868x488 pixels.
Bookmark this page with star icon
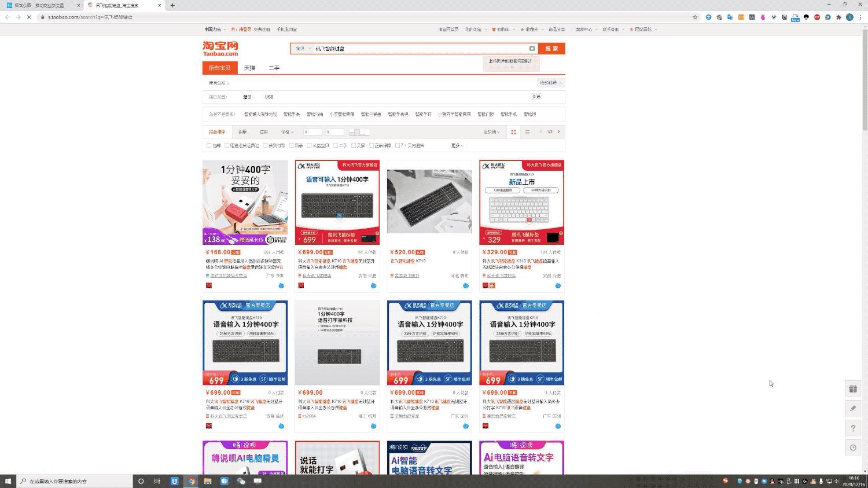click(695, 17)
